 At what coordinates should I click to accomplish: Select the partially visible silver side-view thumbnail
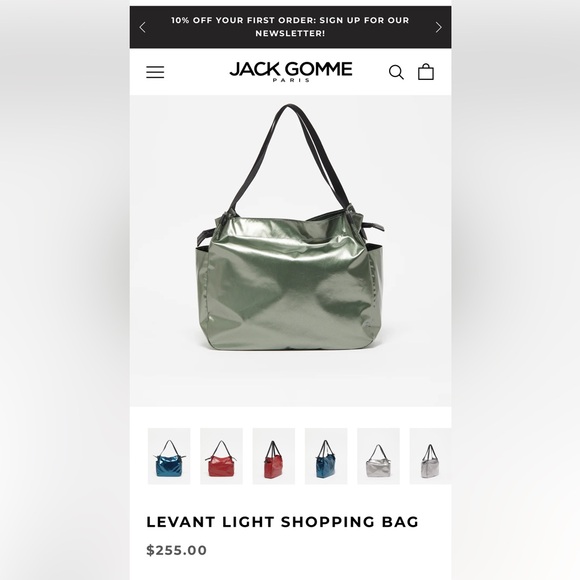430,456
